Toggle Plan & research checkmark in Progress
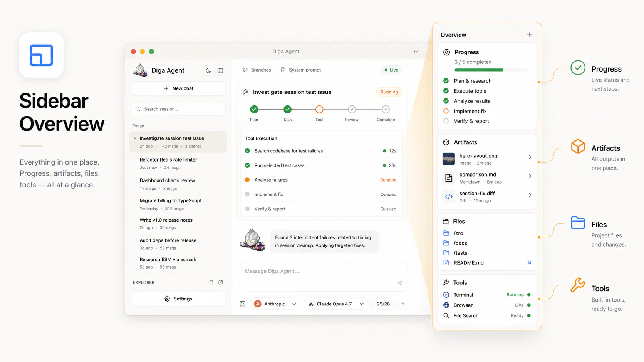Screen dimensions: 644x362 click(x=446, y=81)
